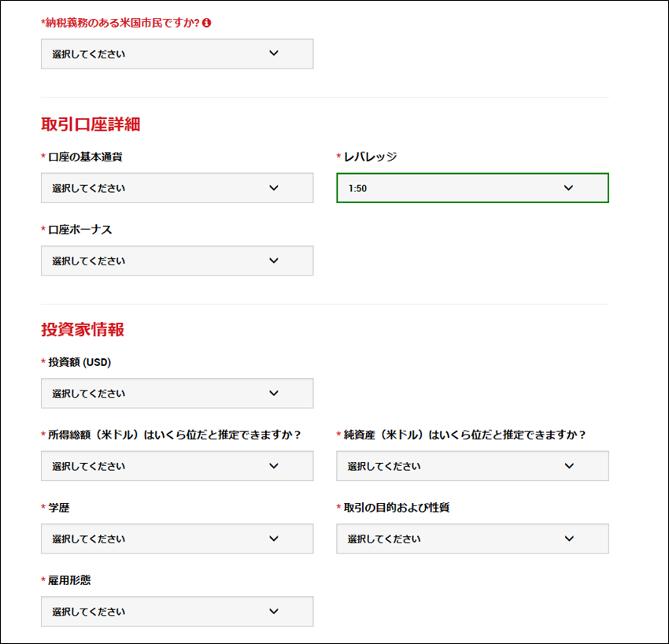Click the 口座ボーナス field label
This screenshot has width=669, height=644.
(x=79, y=230)
